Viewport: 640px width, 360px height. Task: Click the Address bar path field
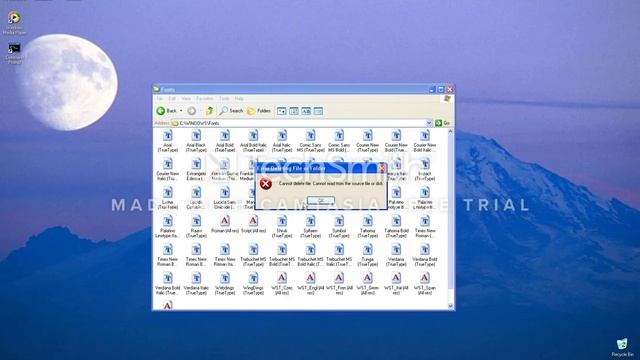[300, 123]
